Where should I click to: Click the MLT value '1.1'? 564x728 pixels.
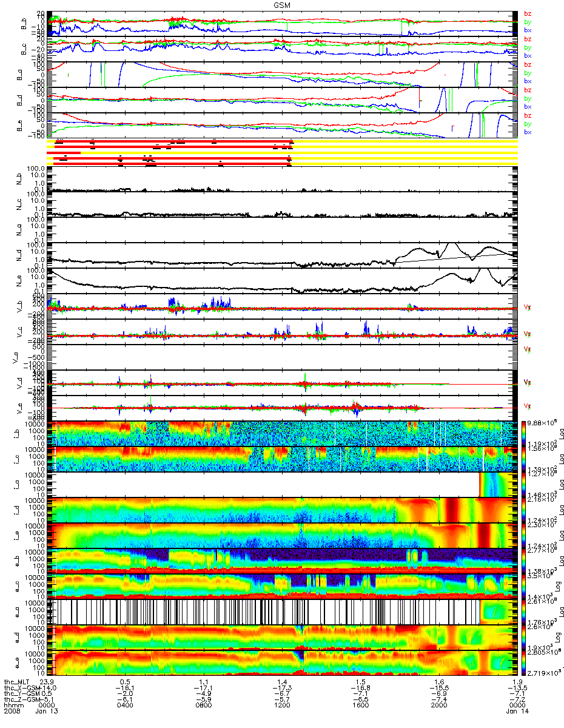[x=203, y=682]
